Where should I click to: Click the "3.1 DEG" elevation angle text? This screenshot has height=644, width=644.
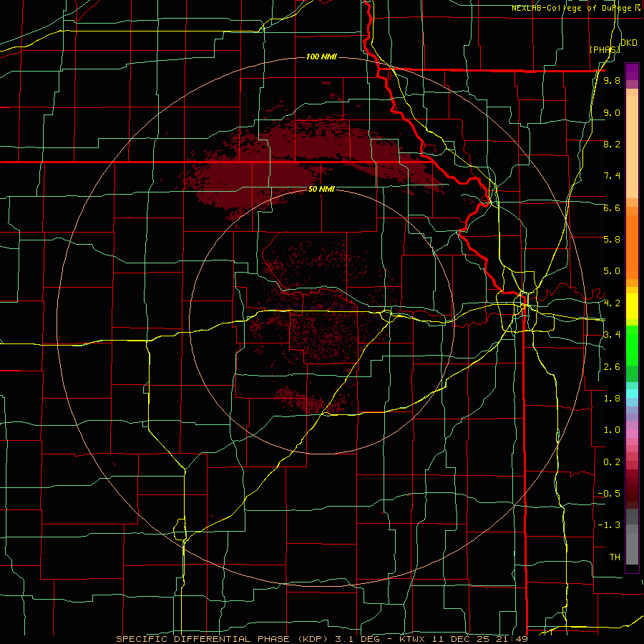point(356,639)
